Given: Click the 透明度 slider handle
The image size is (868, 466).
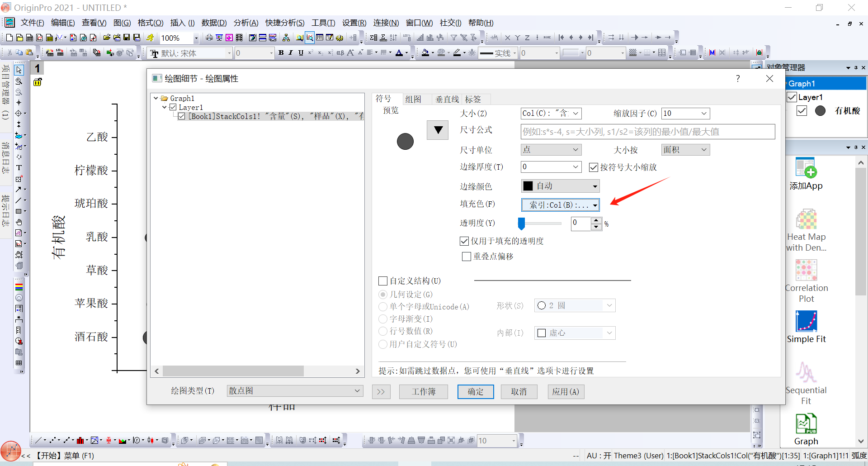Looking at the screenshot, I should (x=521, y=223).
